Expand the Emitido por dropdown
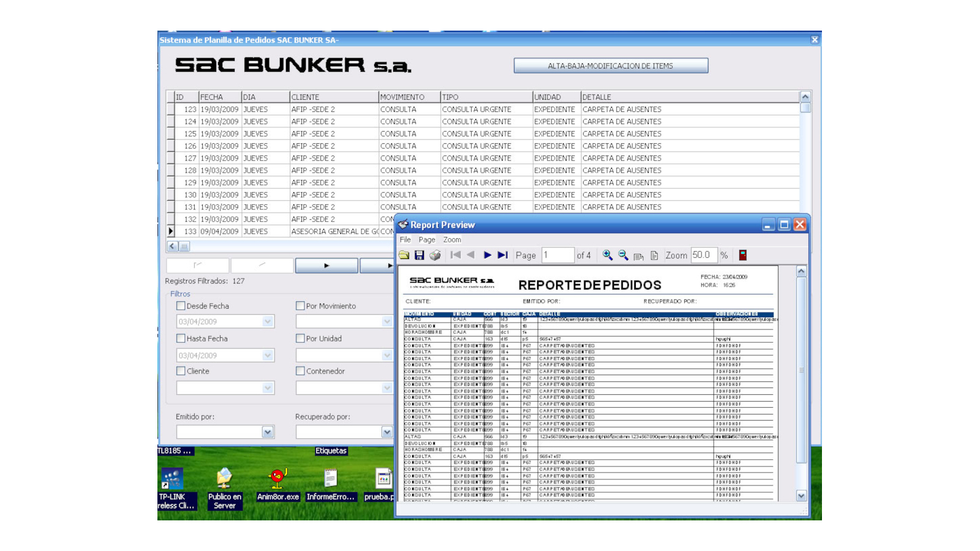This screenshot has height=551, width=980. pyautogui.click(x=268, y=432)
